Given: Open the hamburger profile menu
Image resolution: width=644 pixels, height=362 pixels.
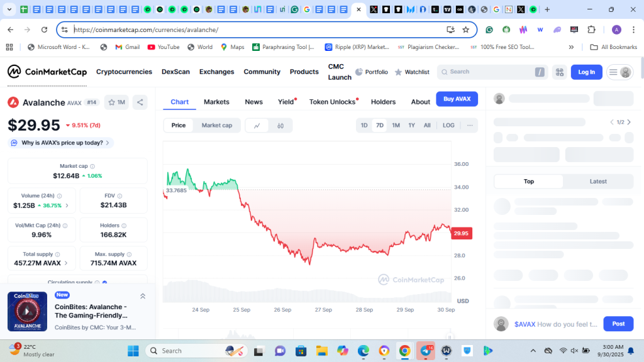Looking at the screenshot, I should pyautogui.click(x=619, y=72).
